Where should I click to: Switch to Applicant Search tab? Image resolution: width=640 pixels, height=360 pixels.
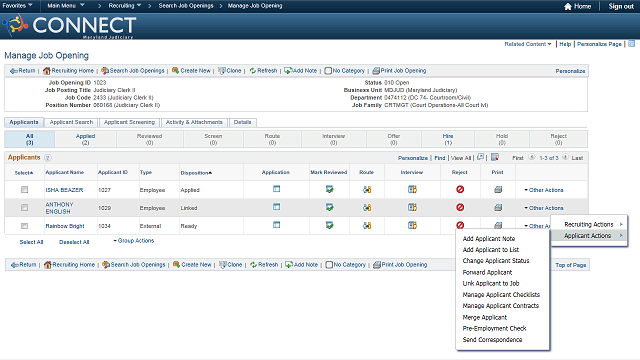pyautogui.click(x=71, y=122)
